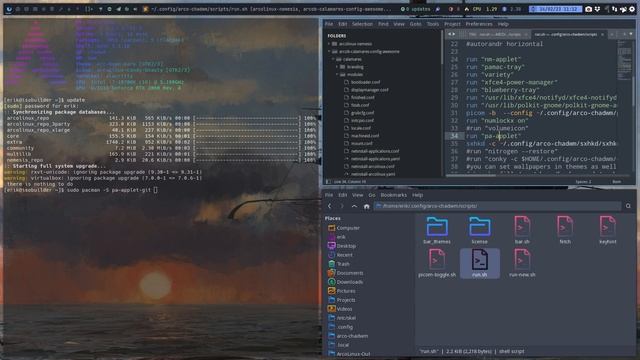Image resolution: width=640 pixels, height=360 pixels.
Task: Open the Find menu in text editor
Action: pos(383,24)
